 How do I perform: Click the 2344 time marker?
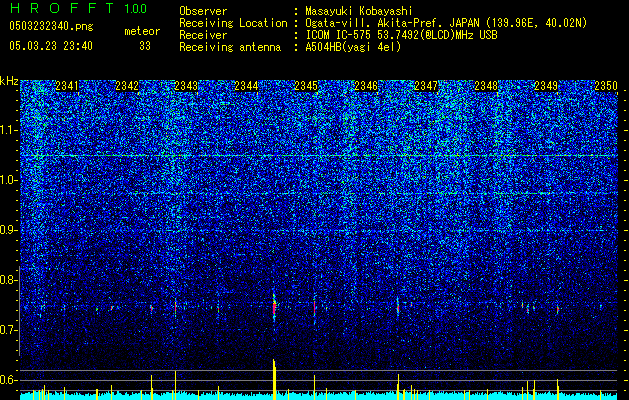pyautogui.click(x=246, y=86)
